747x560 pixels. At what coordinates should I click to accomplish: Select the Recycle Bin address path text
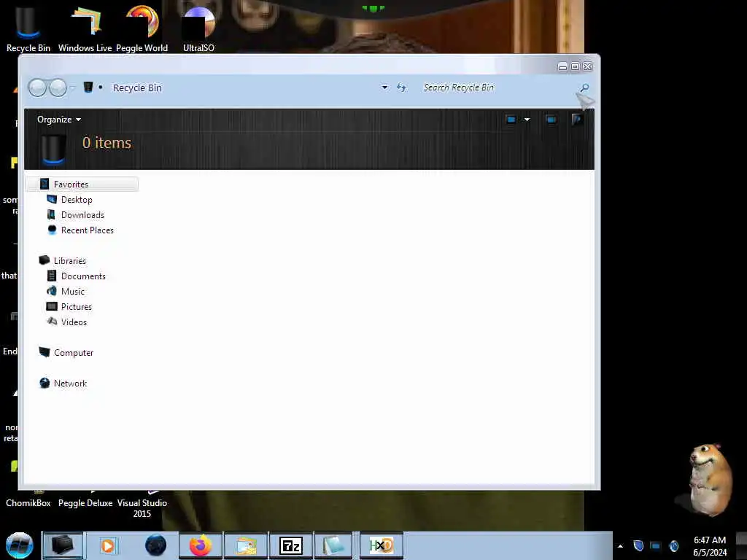137,87
